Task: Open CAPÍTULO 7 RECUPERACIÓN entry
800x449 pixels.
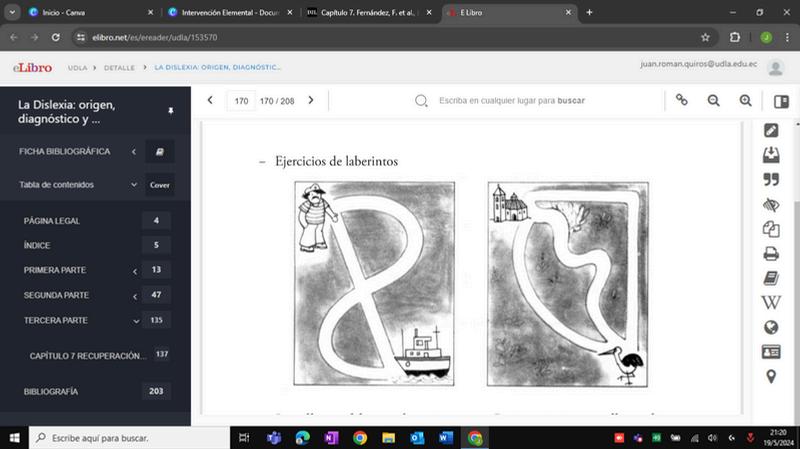Action: pyautogui.click(x=87, y=356)
